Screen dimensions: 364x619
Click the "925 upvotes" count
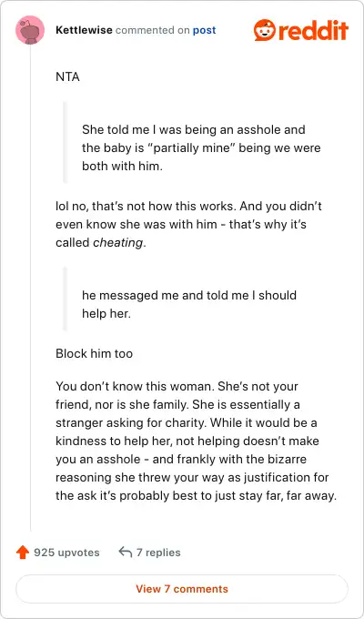tap(66, 553)
